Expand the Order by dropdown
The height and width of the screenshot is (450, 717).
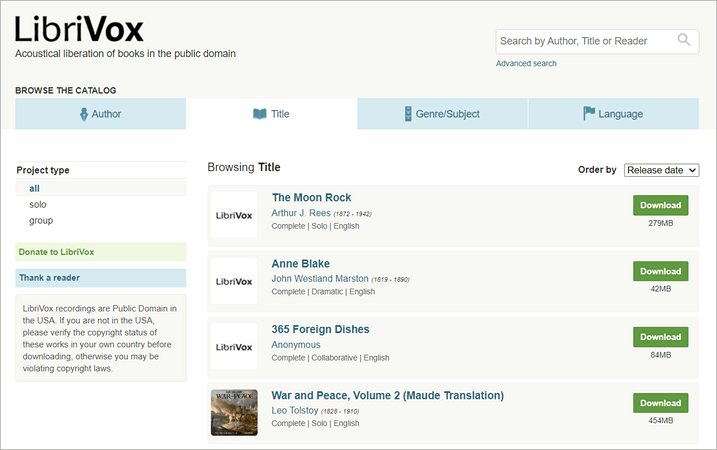(x=661, y=170)
